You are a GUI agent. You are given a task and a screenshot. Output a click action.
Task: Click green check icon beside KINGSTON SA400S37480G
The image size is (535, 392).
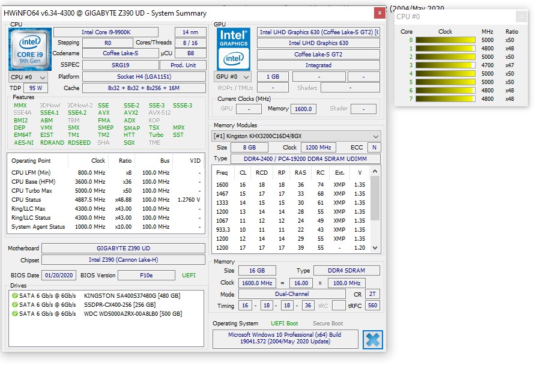point(15,295)
